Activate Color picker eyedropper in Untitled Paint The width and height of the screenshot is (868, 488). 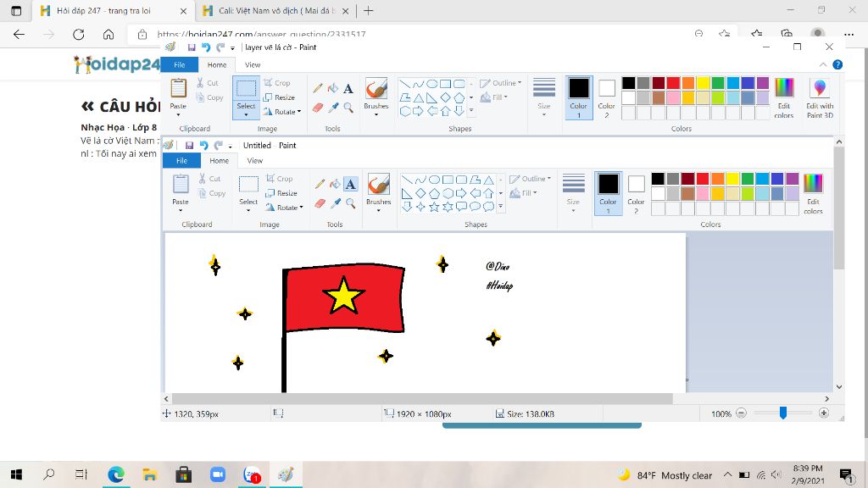[336, 203]
